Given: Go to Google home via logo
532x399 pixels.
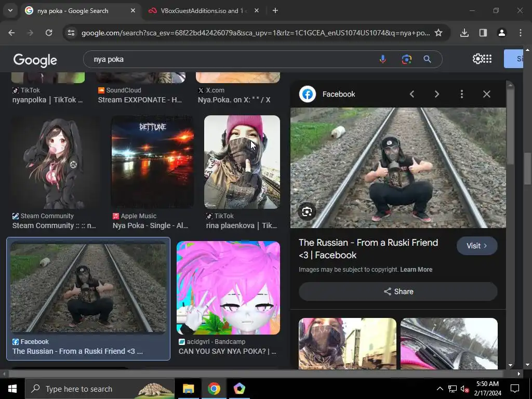Looking at the screenshot, I should pos(35,60).
